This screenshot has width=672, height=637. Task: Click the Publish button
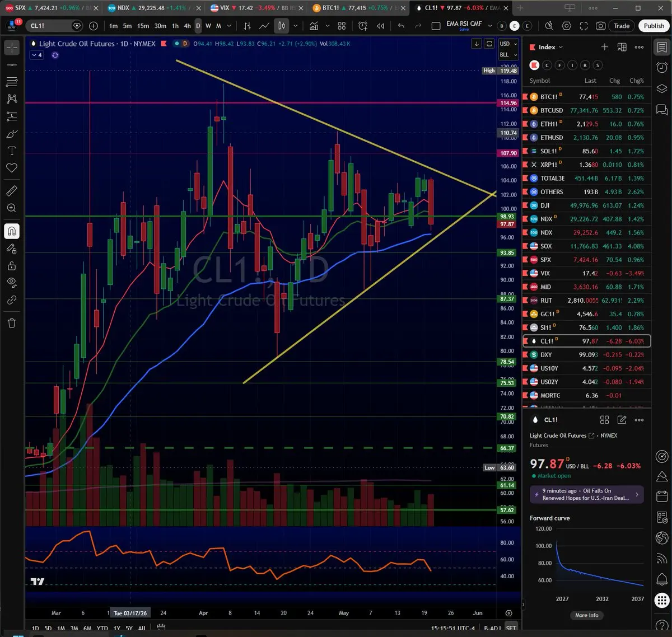coord(654,26)
